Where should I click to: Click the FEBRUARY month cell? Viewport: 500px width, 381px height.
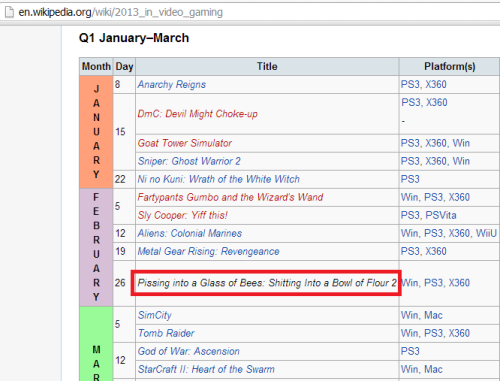[96, 247]
